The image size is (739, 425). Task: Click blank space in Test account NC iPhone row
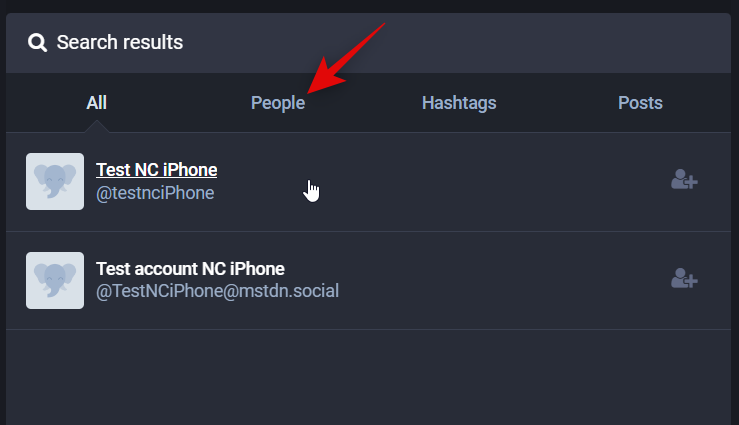click(x=500, y=280)
